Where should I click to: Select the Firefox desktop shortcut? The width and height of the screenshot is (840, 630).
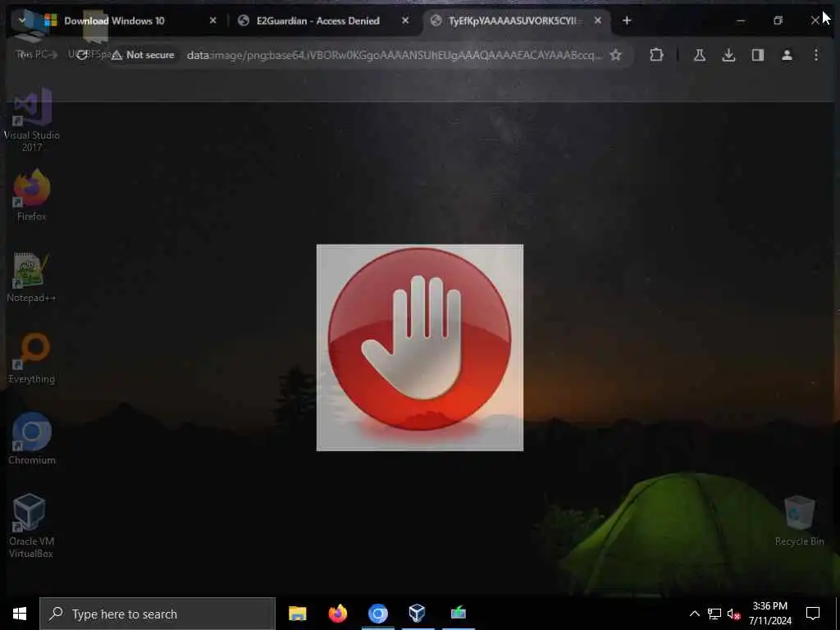click(x=32, y=195)
